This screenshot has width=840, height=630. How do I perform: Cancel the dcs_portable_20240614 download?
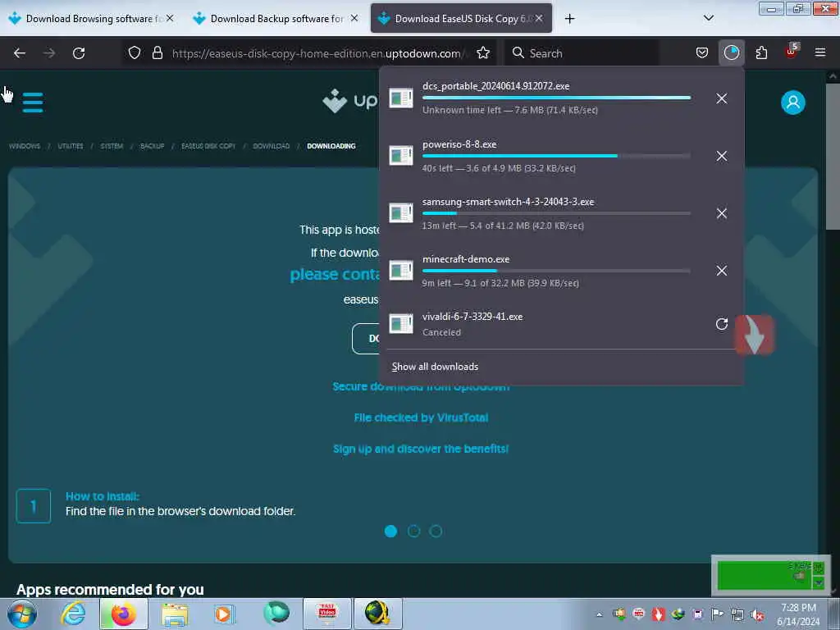coord(722,98)
